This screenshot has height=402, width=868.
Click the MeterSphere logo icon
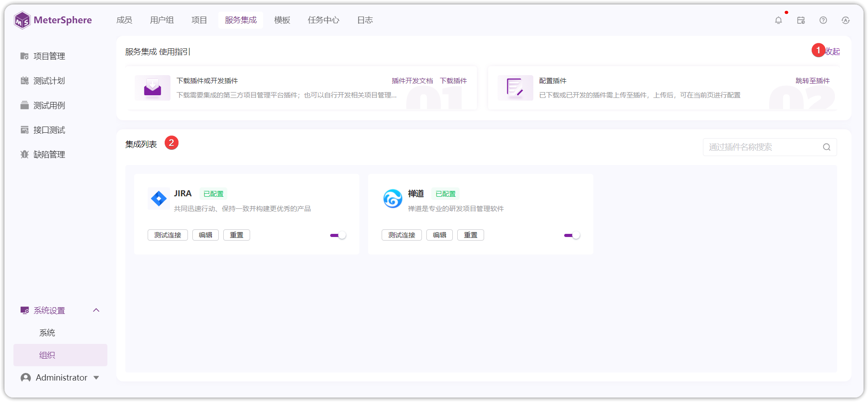click(22, 20)
